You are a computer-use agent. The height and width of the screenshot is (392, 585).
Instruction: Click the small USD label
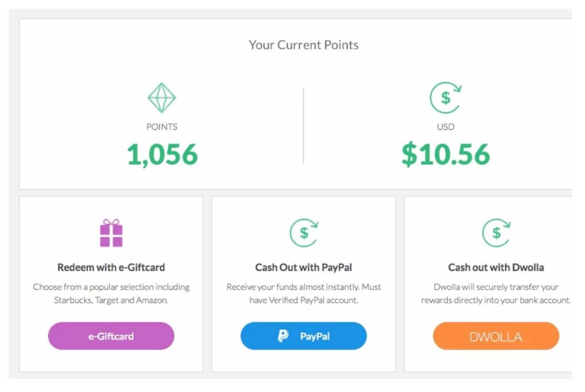click(445, 127)
